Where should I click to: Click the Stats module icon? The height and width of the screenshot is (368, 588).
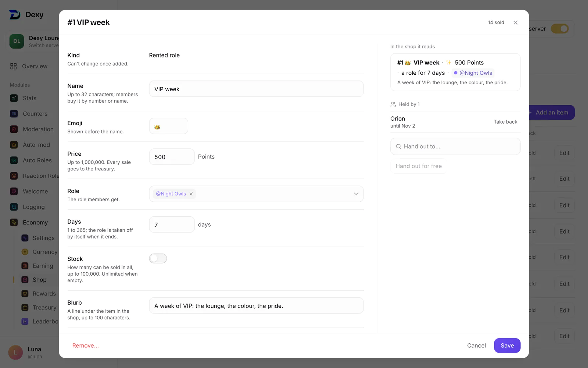click(14, 98)
